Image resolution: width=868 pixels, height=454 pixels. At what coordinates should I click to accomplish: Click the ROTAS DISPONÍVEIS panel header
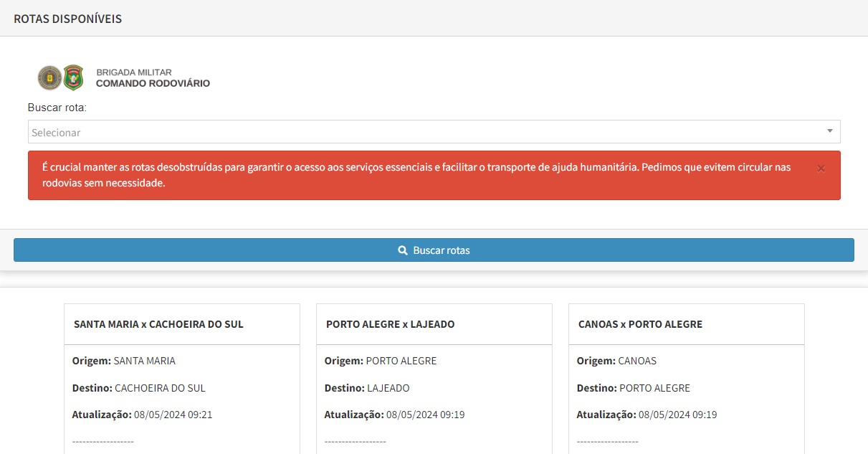point(68,19)
